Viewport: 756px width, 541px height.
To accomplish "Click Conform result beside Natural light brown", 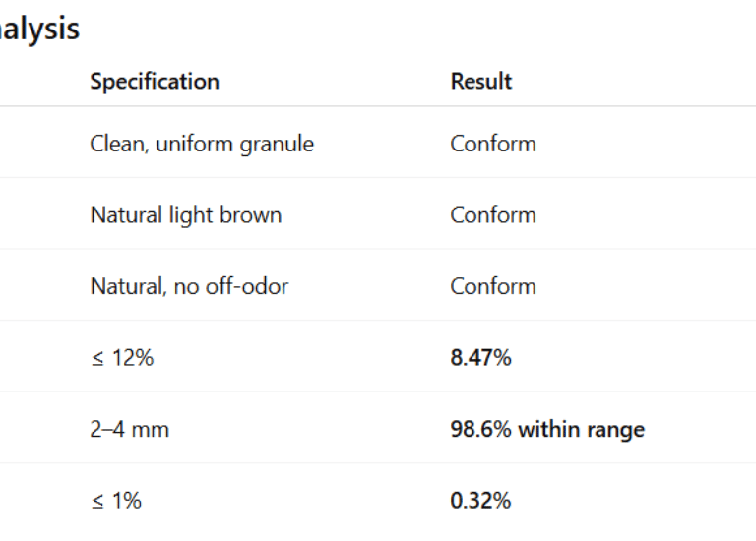I will pyautogui.click(x=493, y=215).
